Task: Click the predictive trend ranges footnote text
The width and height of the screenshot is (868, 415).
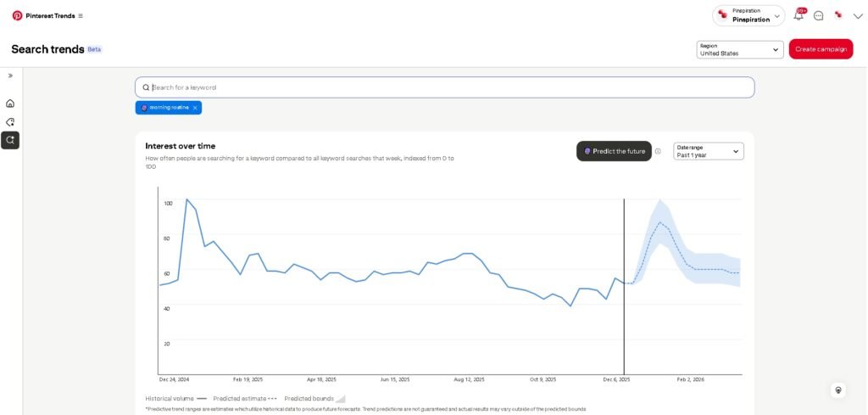Action: pos(366,409)
